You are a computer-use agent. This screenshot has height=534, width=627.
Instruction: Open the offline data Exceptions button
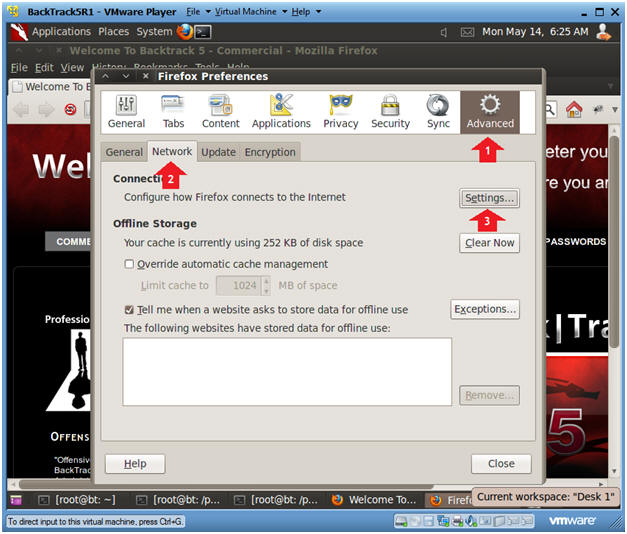(485, 309)
